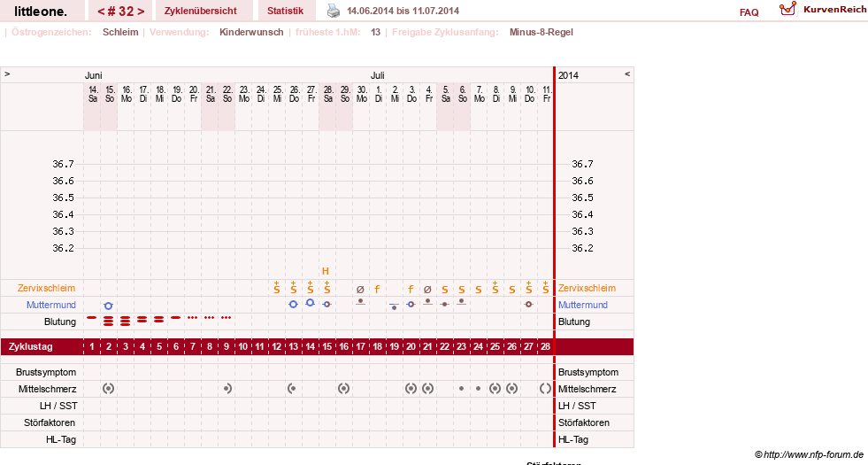
Task: Click the date range 14.06.2014 bis 11.07.2014
Action: click(403, 11)
